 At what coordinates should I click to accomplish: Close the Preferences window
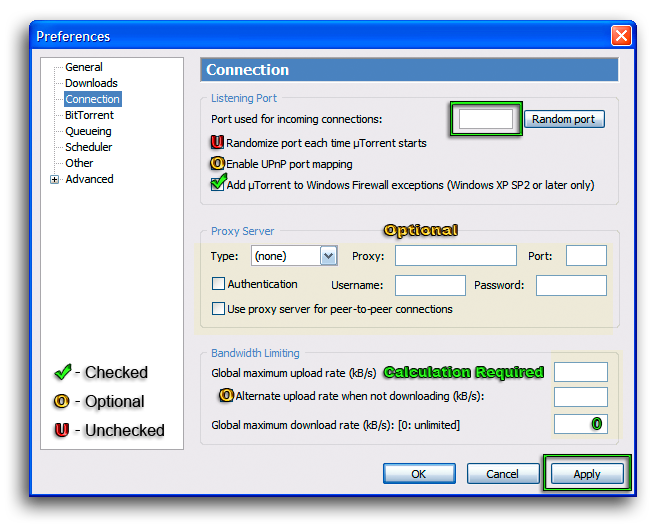[x=621, y=36]
